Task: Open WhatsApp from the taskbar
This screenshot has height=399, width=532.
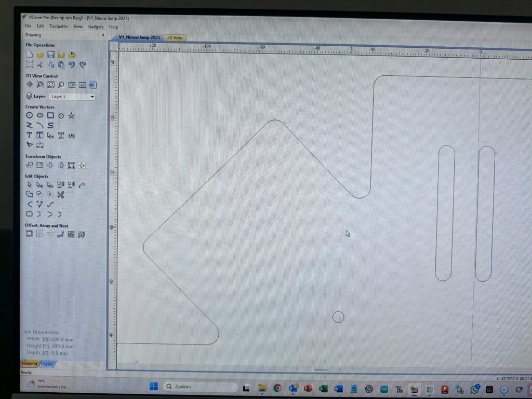Action: (x=475, y=389)
